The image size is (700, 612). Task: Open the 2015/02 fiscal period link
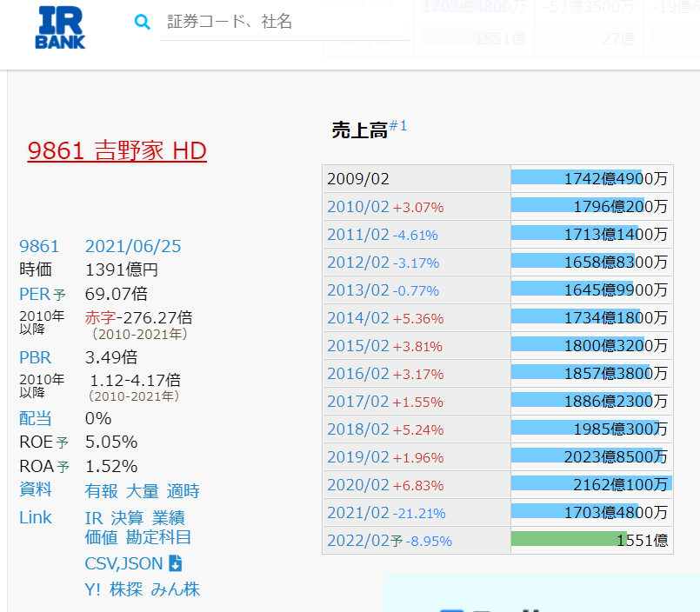click(358, 346)
